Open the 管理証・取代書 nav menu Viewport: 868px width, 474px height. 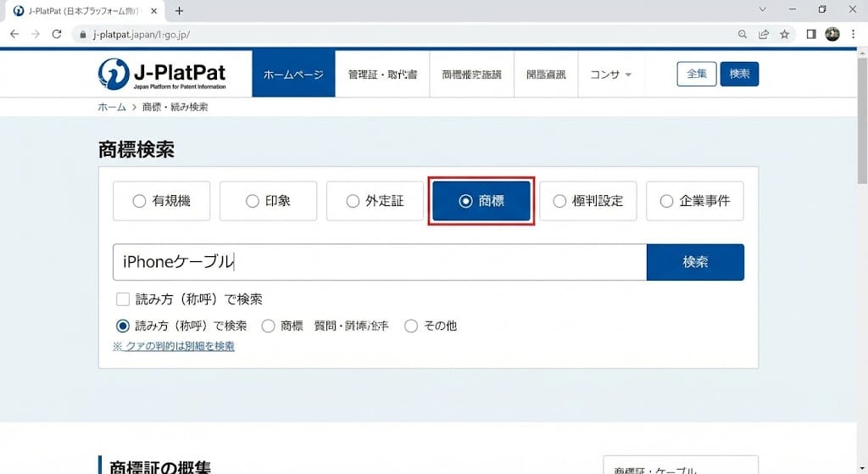(x=382, y=75)
